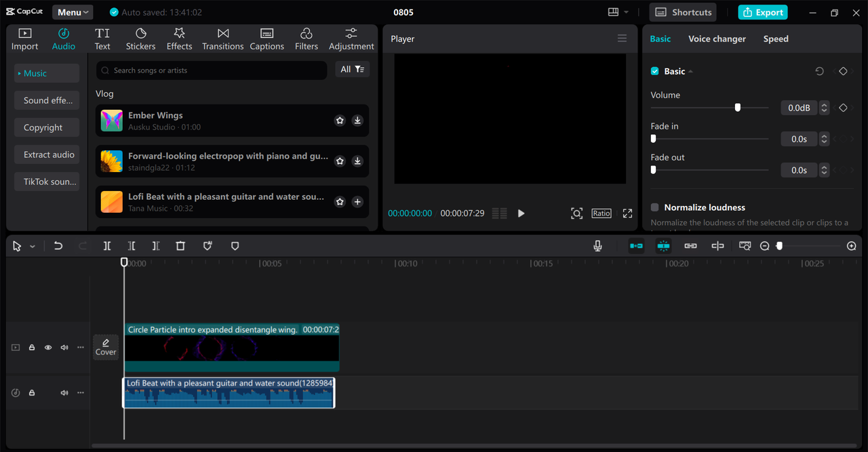Add a keyframe for Basic section
Image resolution: width=868 pixels, height=452 pixels.
click(x=843, y=71)
